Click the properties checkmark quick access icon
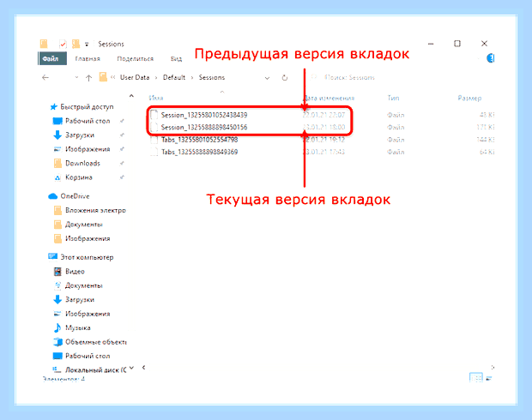532x420 pixels. tap(63, 44)
